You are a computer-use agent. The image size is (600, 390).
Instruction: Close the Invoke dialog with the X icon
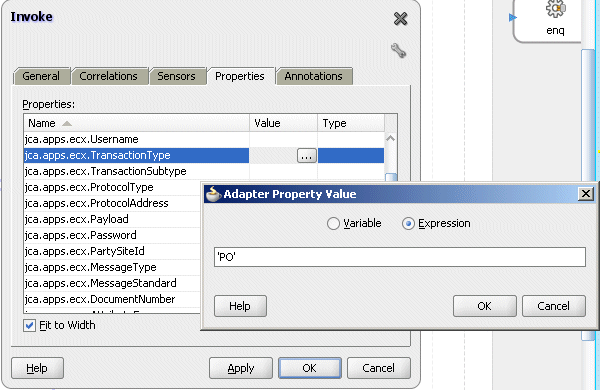(400, 18)
